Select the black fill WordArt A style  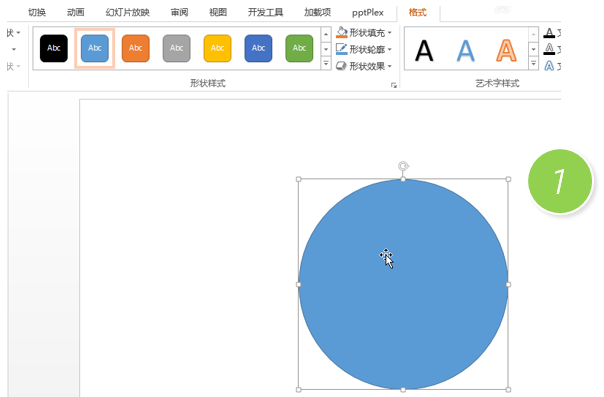pos(424,50)
